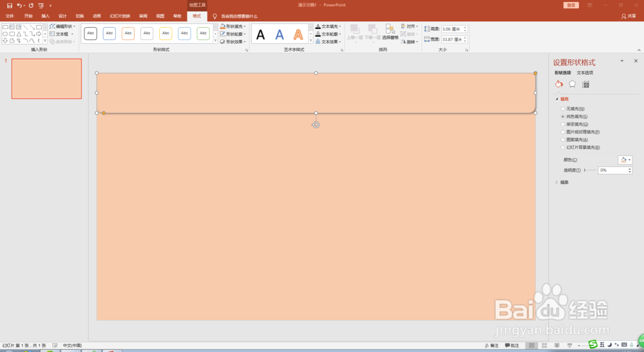644x352 pixels.
Task: Collapse the ribbon with arrow
Action: coord(639,50)
